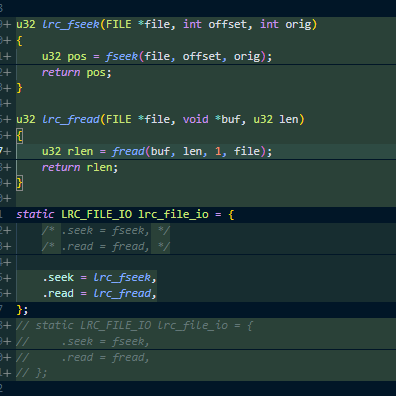Click the "return rlen;" statement
Screen dimensions: 396x396
click(80, 167)
